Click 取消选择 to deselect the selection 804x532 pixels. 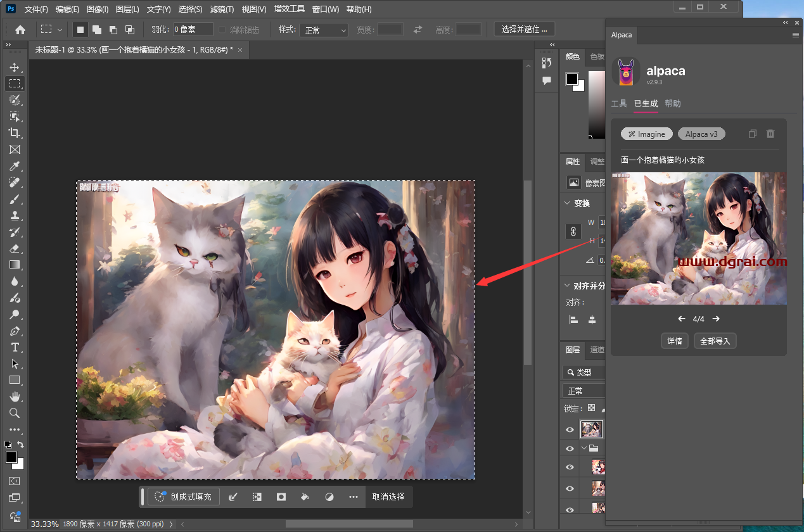(388, 497)
